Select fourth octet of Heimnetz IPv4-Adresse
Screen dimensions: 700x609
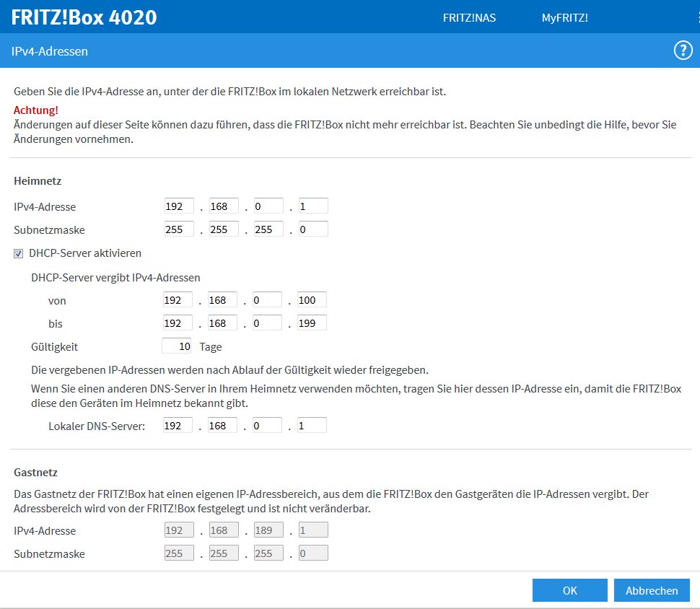(x=313, y=206)
